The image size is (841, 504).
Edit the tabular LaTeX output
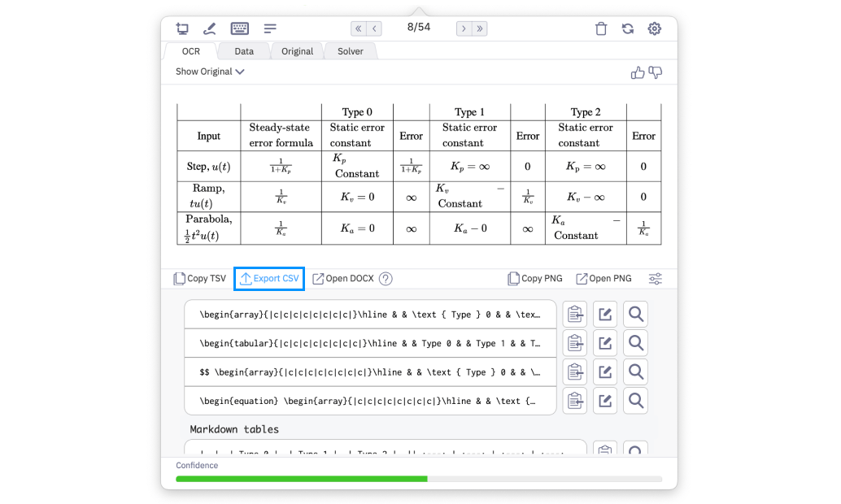[605, 342]
